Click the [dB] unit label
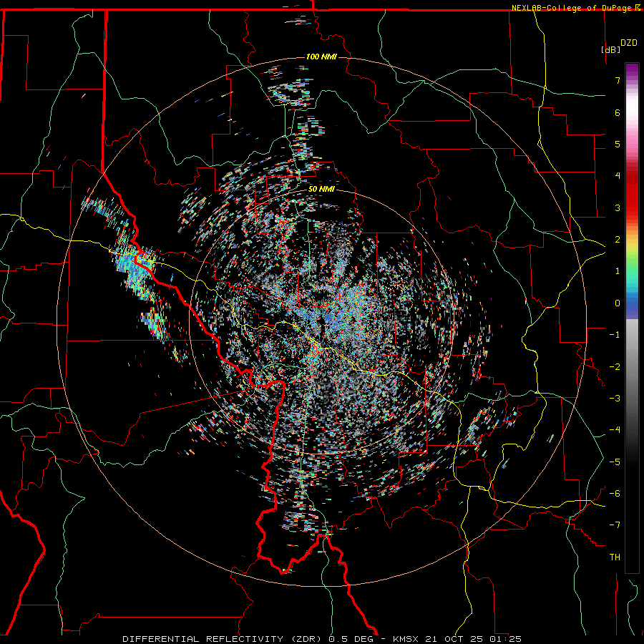This screenshot has height=644, width=644. (x=610, y=49)
